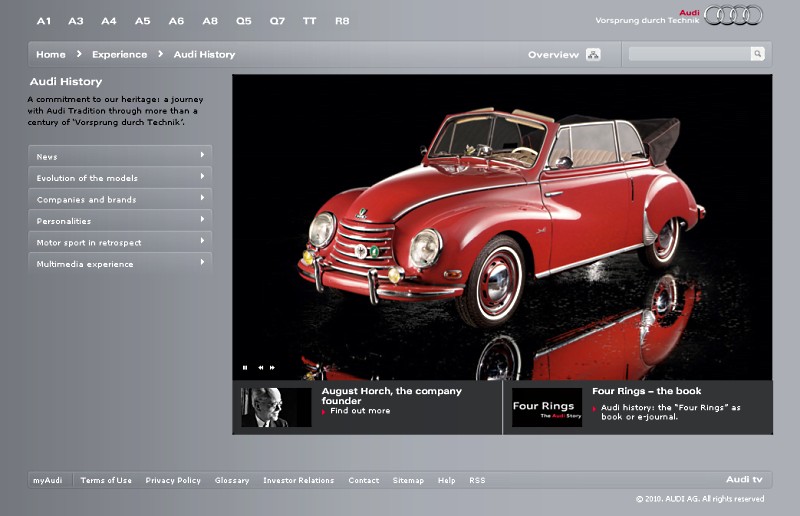The height and width of the screenshot is (516, 800).
Task: Expand arrow beside Evolution of the models
Action: (x=203, y=176)
